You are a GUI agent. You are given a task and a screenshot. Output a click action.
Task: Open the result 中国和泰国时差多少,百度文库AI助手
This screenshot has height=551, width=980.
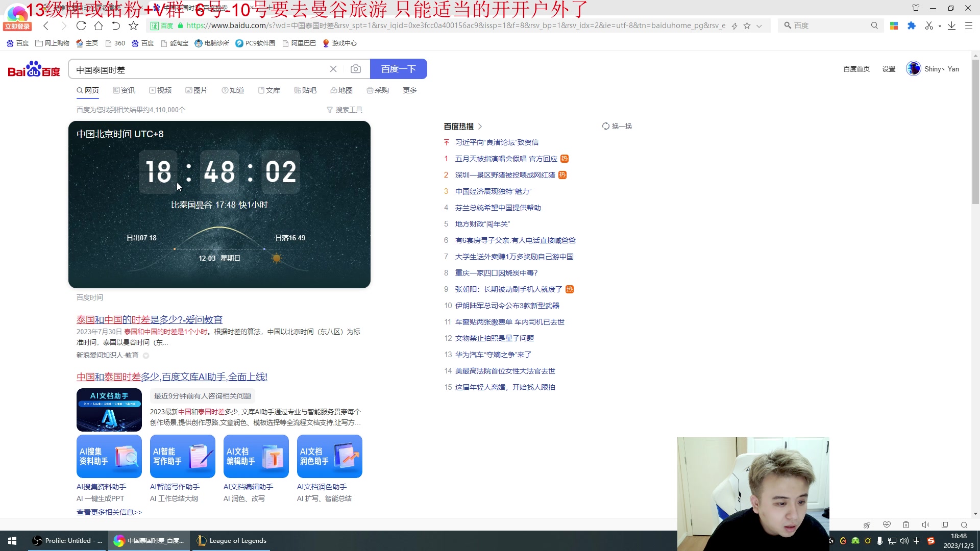172,377
